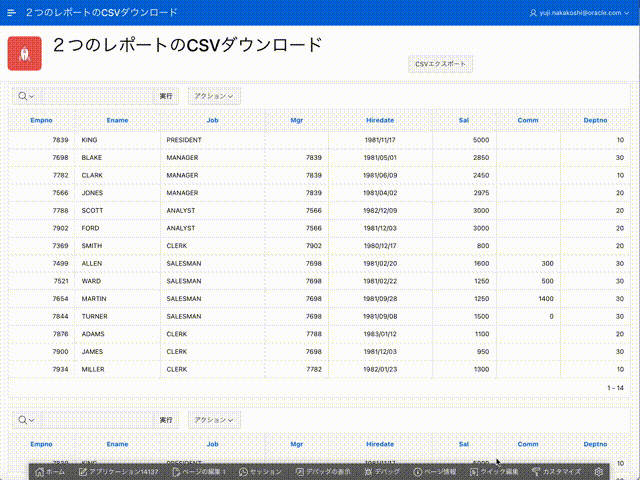
Task: Click the Job column header in first report
Action: [212, 120]
